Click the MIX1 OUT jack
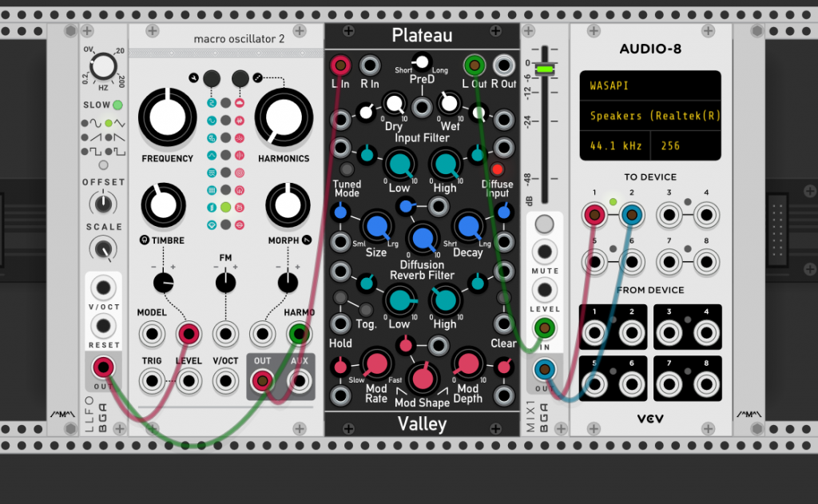This screenshot has height=504, width=818. pos(544,369)
